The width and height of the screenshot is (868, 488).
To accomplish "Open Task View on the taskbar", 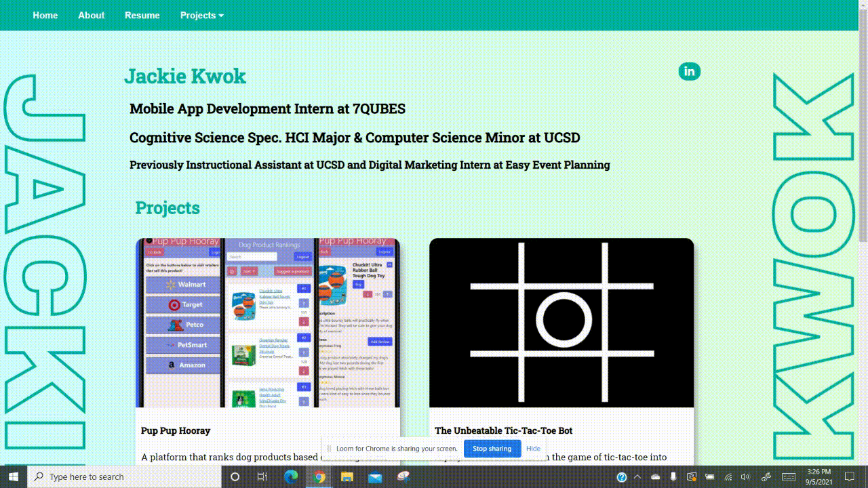I will (262, 476).
